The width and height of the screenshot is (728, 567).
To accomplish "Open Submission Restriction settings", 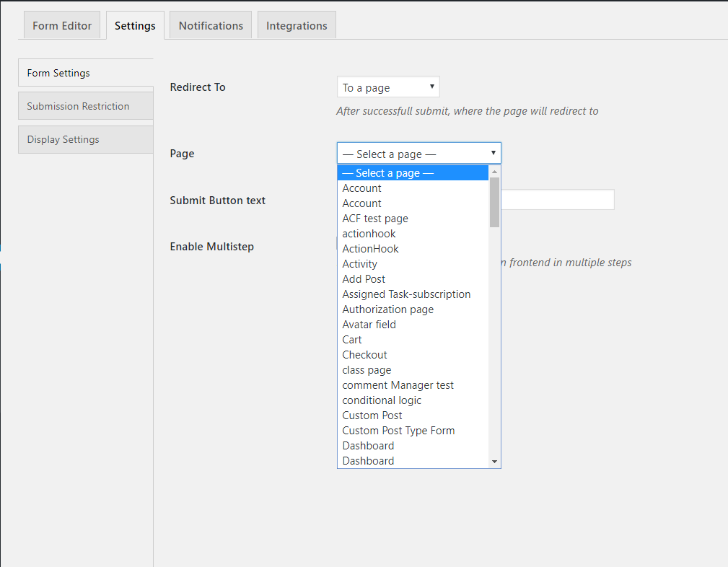I will tap(85, 106).
